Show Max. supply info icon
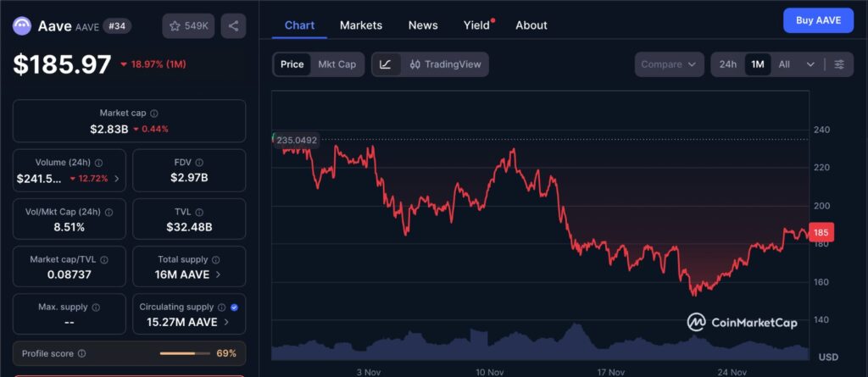This screenshot has width=868, height=377. [96, 308]
